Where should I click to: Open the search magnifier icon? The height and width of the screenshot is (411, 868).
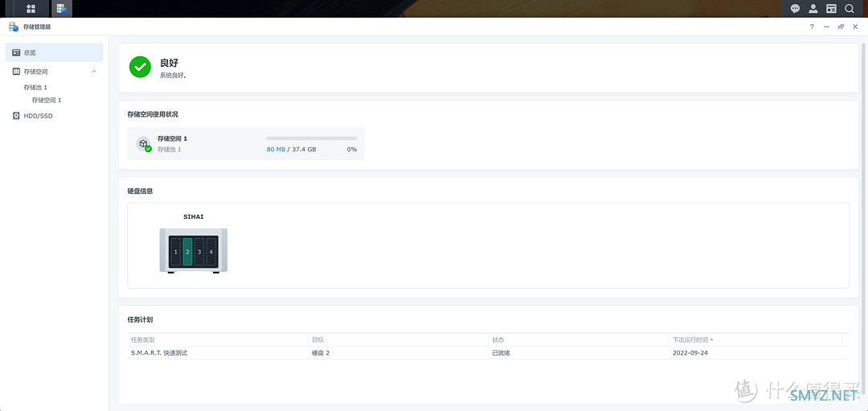tap(849, 8)
